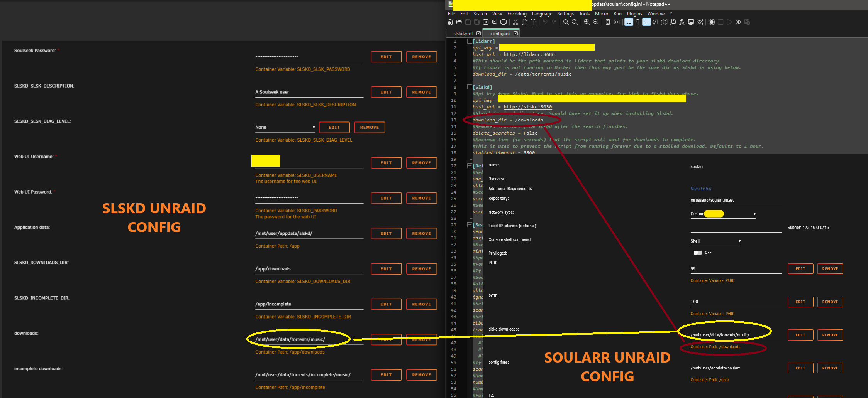This screenshot has width=868, height=398.
Task: Open the File menu in Notepad++
Action: (451, 14)
